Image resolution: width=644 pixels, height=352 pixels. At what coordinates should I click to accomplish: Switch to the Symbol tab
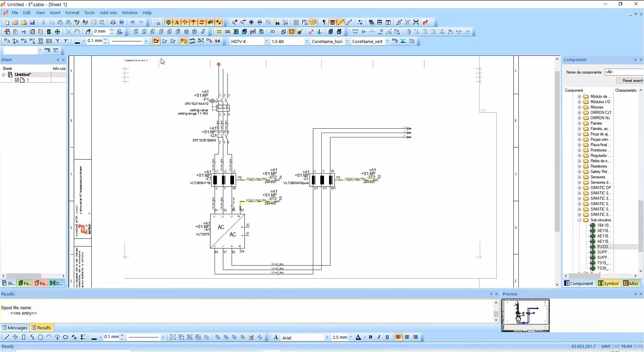[x=609, y=283]
